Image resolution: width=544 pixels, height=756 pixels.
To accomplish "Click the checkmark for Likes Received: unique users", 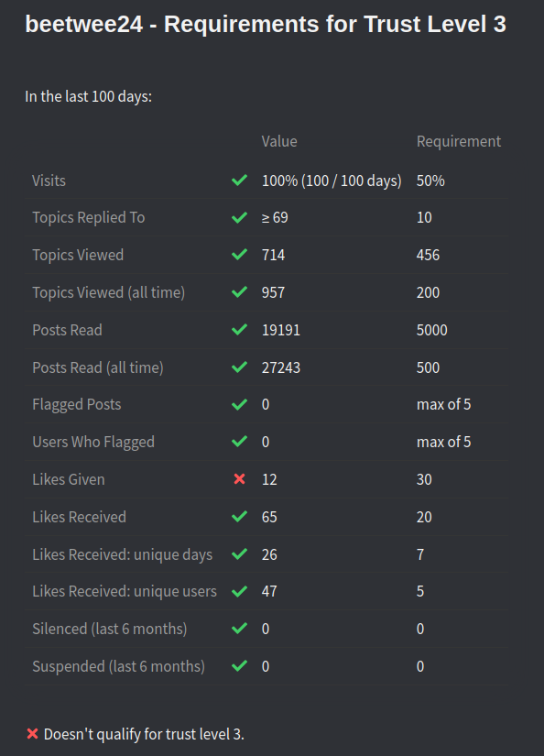I will tap(239, 591).
